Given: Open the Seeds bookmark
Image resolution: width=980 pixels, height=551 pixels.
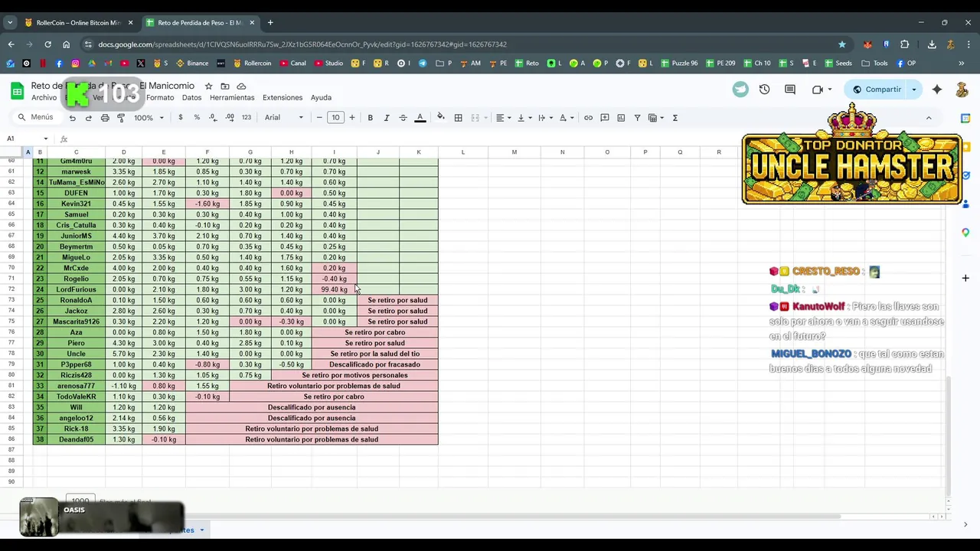Looking at the screenshot, I should pyautogui.click(x=838, y=64).
